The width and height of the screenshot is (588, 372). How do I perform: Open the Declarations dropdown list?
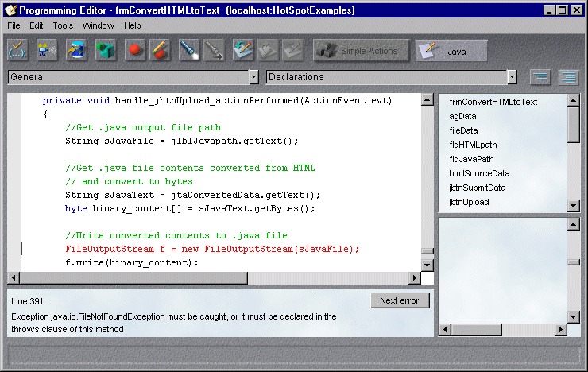pyautogui.click(x=513, y=77)
